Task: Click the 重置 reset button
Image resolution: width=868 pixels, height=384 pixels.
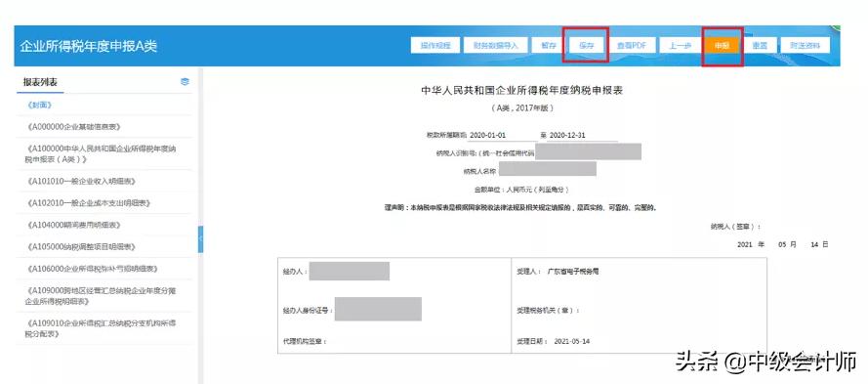Action: point(759,46)
